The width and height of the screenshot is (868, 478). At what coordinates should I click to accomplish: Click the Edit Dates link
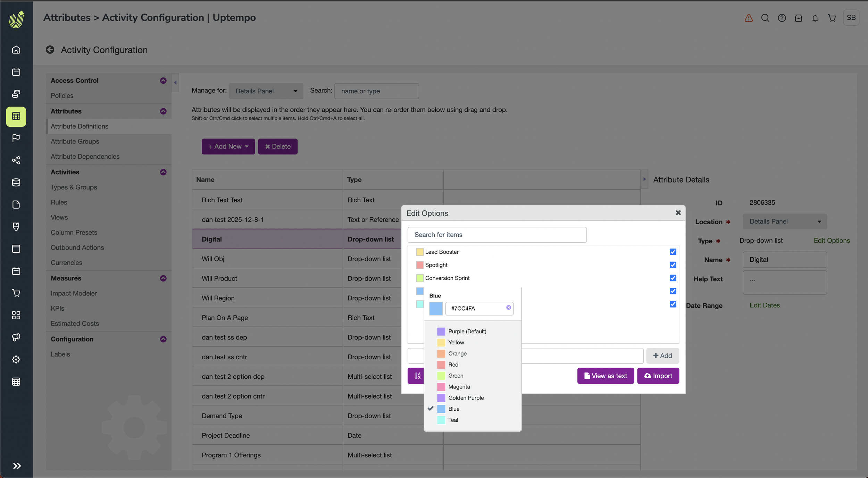coord(765,305)
